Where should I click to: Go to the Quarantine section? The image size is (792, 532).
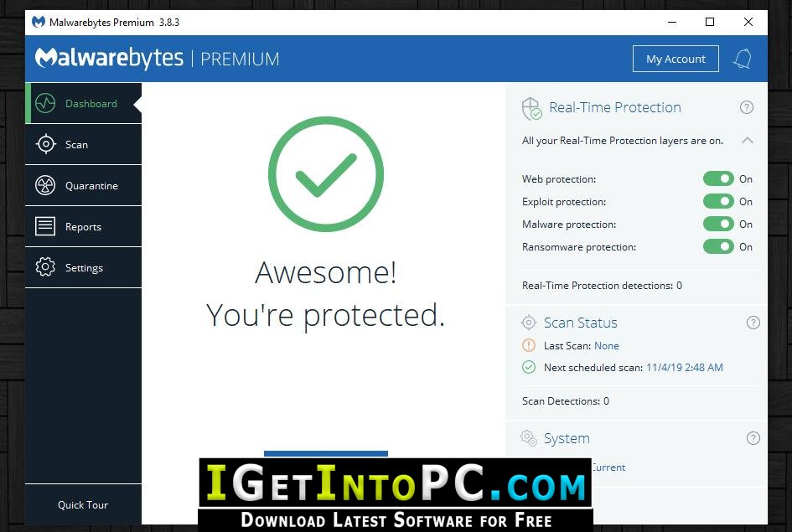pyautogui.click(x=83, y=185)
